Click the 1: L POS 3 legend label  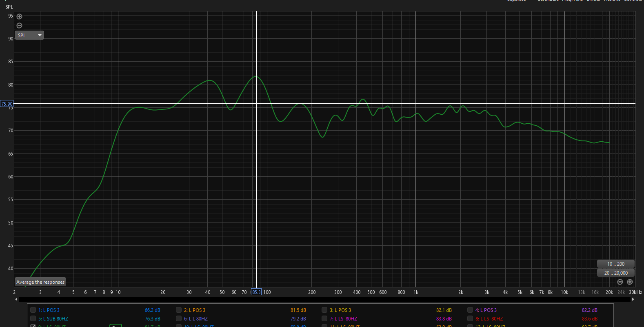pos(49,310)
